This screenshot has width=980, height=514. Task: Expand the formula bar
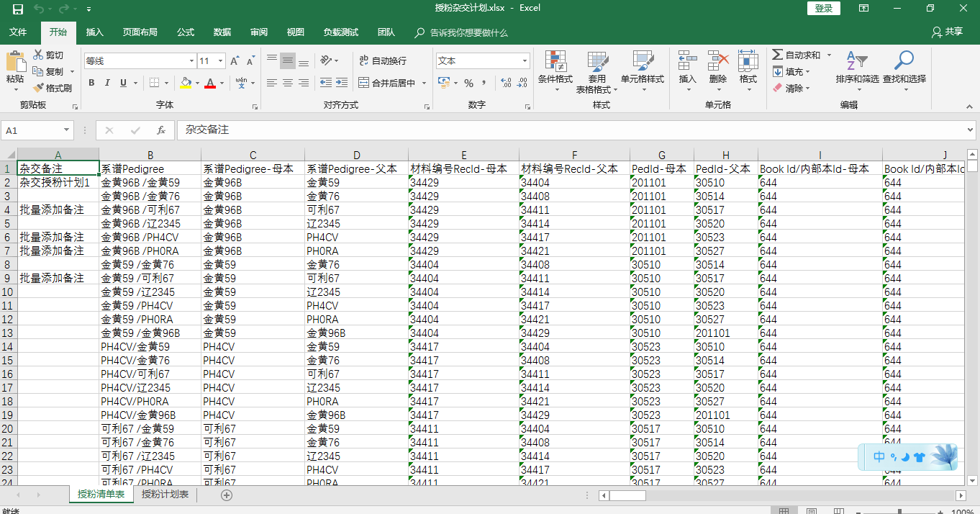[x=971, y=130]
